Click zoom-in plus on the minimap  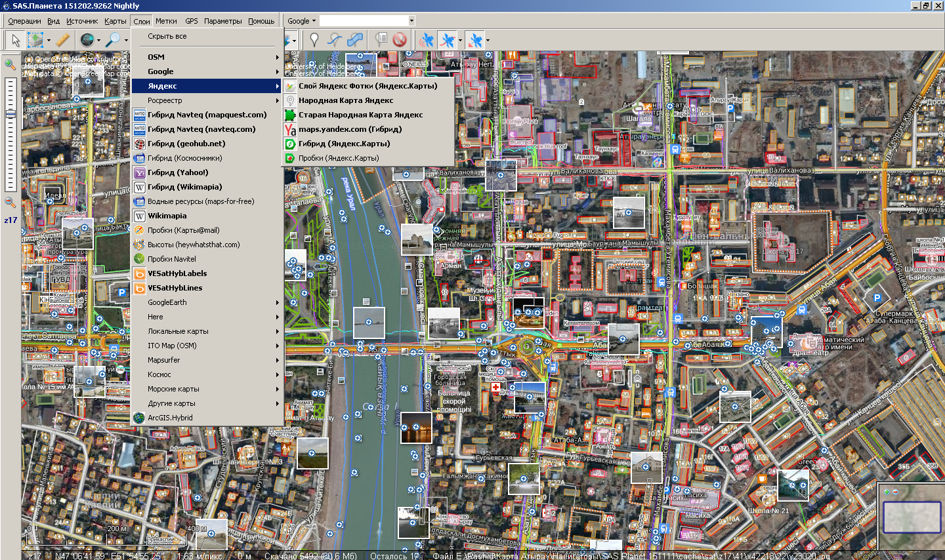pyautogui.click(x=887, y=492)
